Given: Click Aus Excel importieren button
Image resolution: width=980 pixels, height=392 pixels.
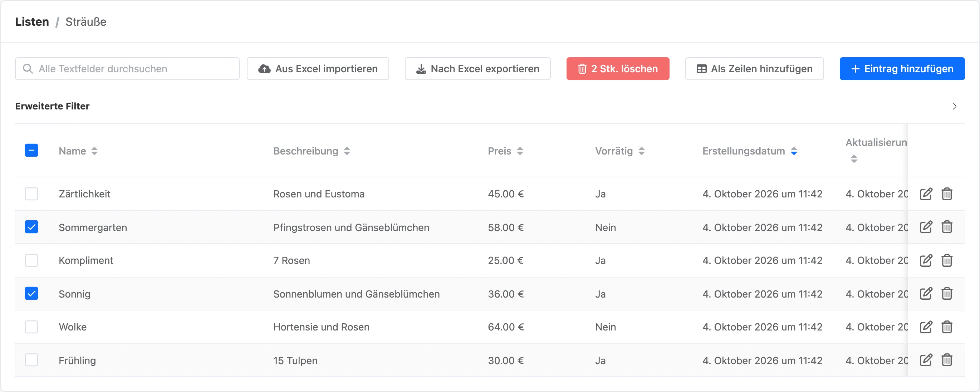Looking at the screenshot, I should [x=318, y=69].
